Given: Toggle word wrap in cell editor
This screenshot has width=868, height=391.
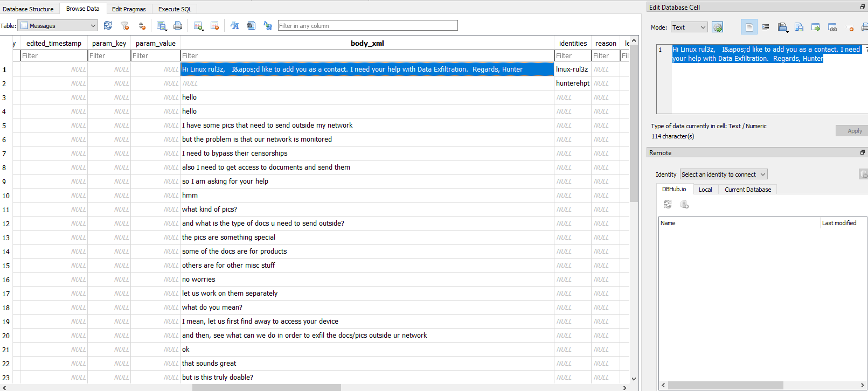Looking at the screenshot, I should coord(766,27).
